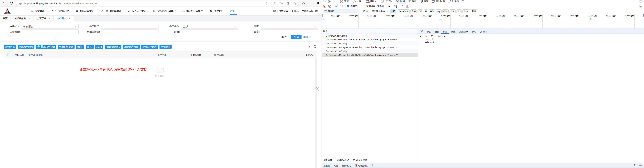
Task: Click the red record network log button
Action: [x=325, y=6]
